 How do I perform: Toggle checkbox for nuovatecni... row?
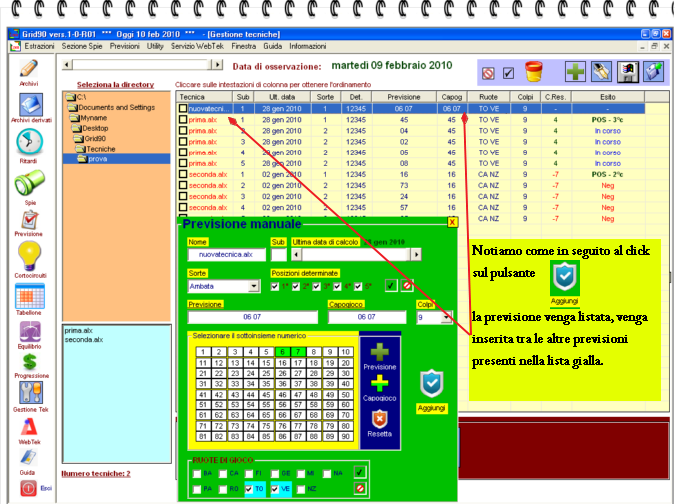[183, 108]
